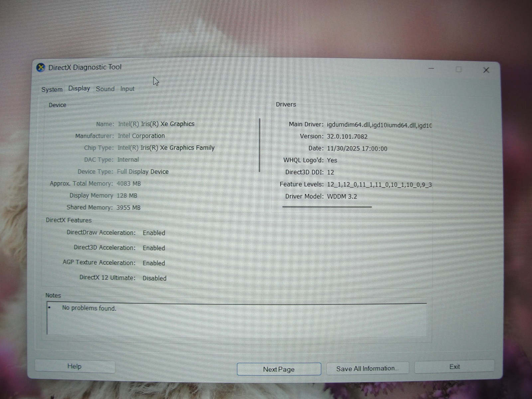Click the shared memory value '3955 MB'
The width and height of the screenshot is (532, 399).
click(x=128, y=207)
